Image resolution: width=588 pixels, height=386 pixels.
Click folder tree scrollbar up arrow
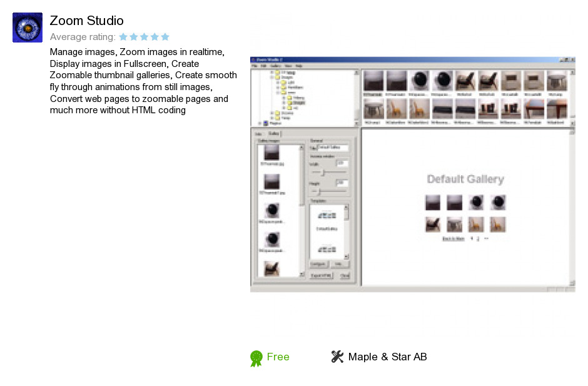click(357, 73)
